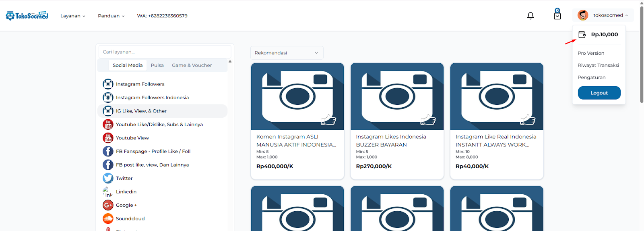Screen dimensions: 644x231
Task: Open the shopping cart icon
Action: coord(557,15)
